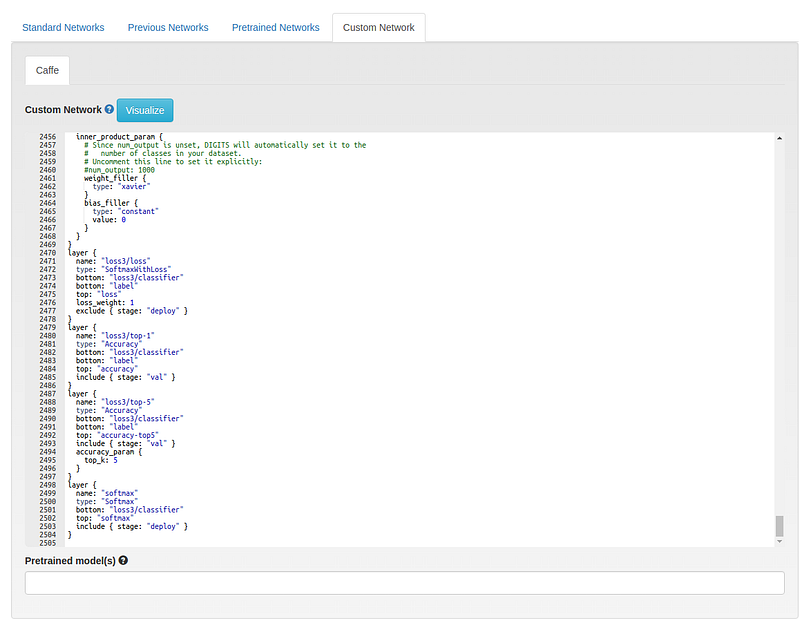Click the editor vertical scrollbar thumb
The image size is (800, 629).
(779, 526)
